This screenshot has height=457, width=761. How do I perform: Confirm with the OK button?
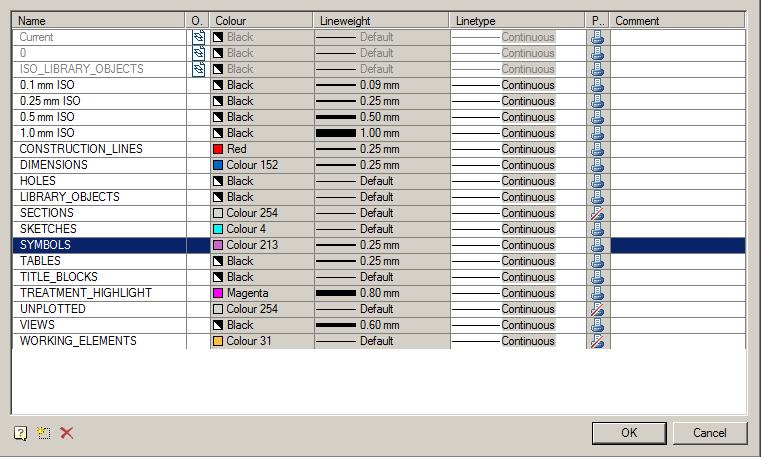point(629,433)
